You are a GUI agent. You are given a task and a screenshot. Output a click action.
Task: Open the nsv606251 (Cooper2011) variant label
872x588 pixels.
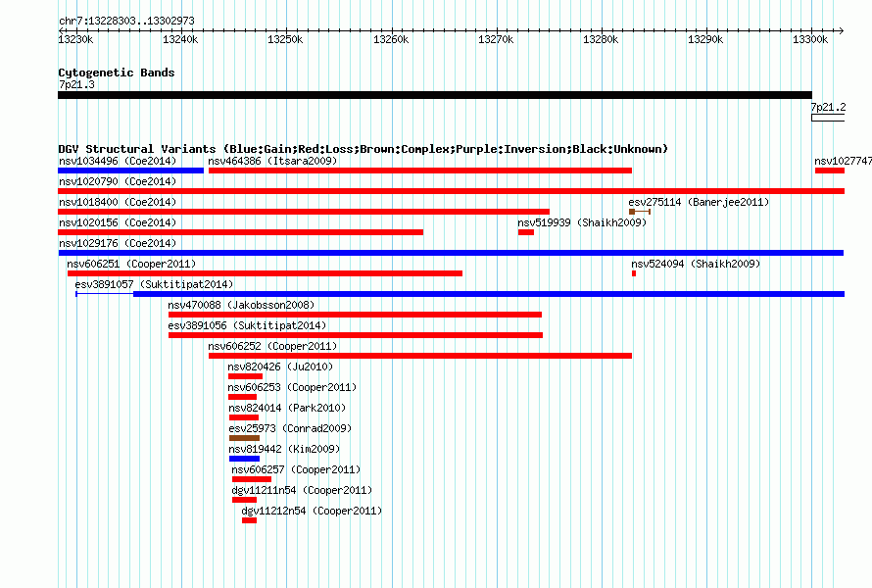[132, 264]
